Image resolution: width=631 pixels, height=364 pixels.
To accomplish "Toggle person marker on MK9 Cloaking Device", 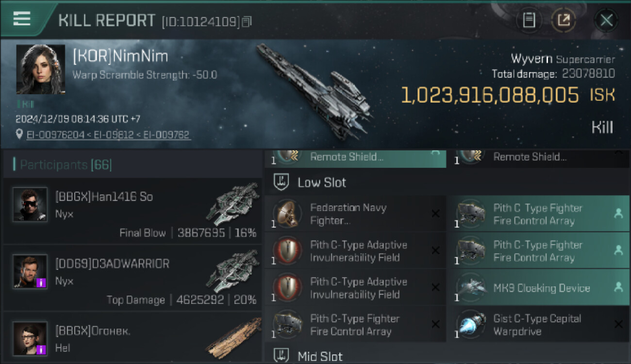I will [618, 287].
